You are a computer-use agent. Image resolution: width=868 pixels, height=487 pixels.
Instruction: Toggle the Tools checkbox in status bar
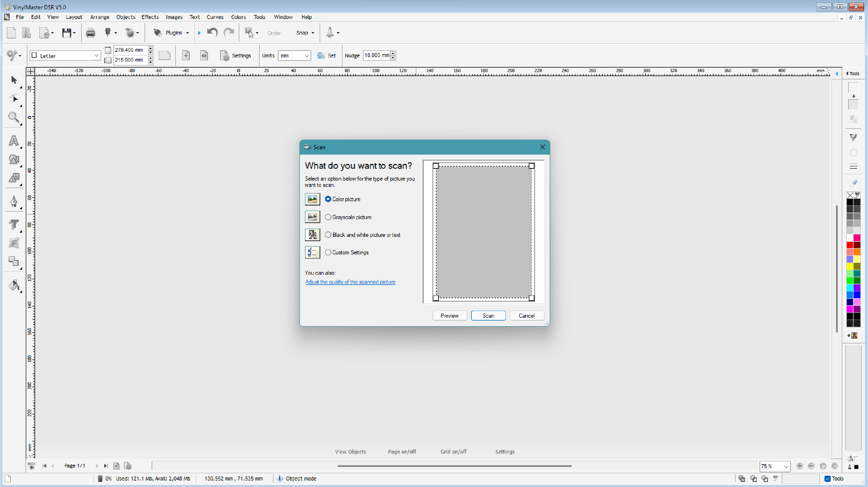827,479
